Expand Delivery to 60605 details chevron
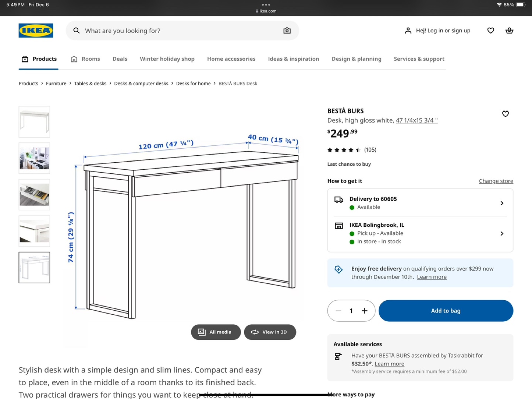The width and height of the screenshot is (532, 399). coord(502,203)
